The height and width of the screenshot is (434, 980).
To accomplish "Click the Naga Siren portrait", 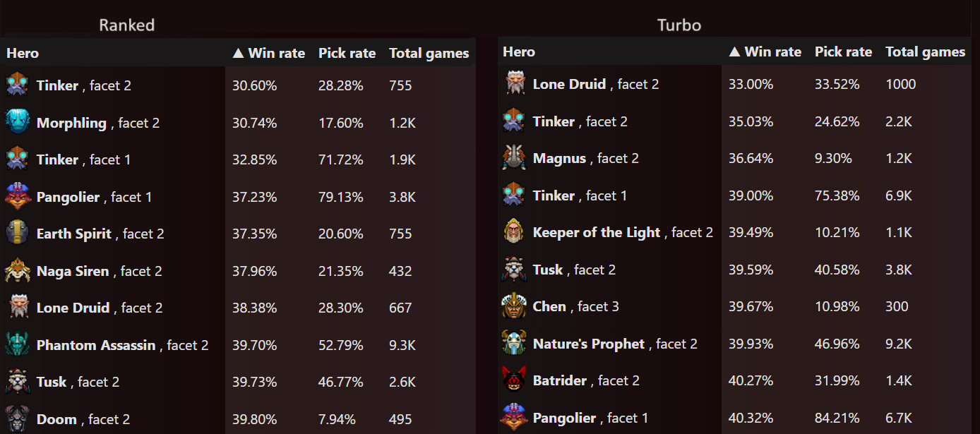I will [16, 270].
